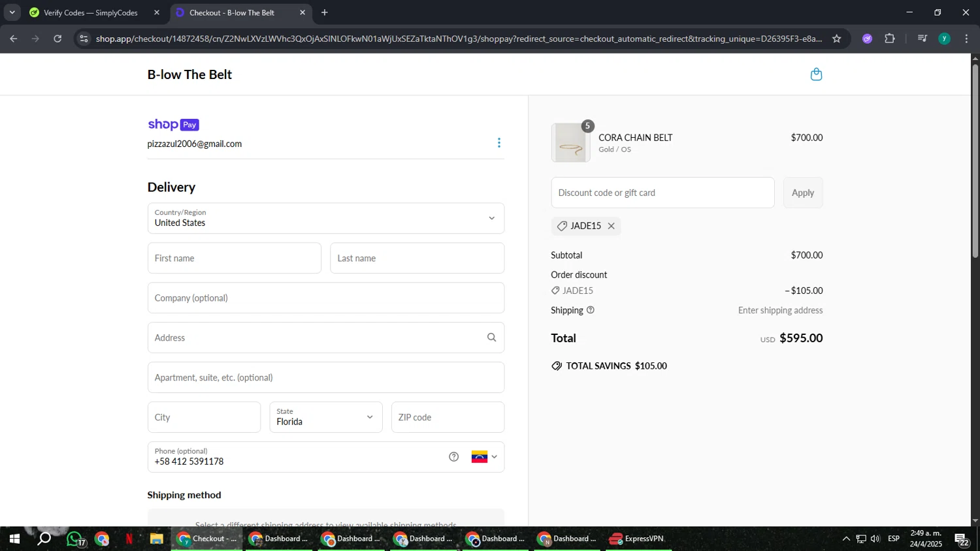The image size is (980, 551).
Task: Go back to the previous page
Action: tap(14, 39)
